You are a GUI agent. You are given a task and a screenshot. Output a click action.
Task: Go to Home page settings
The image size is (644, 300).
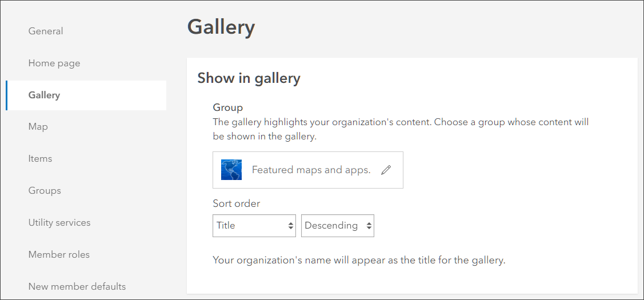point(54,63)
